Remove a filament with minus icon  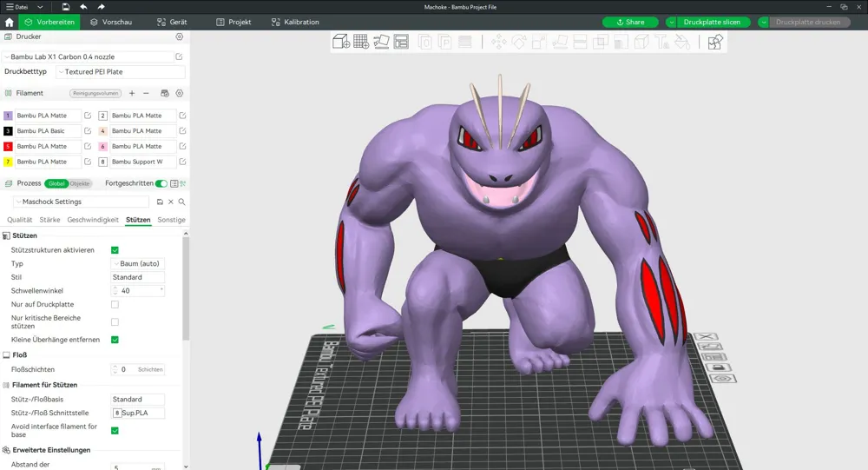pyautogui.click(x=146, y=93)
